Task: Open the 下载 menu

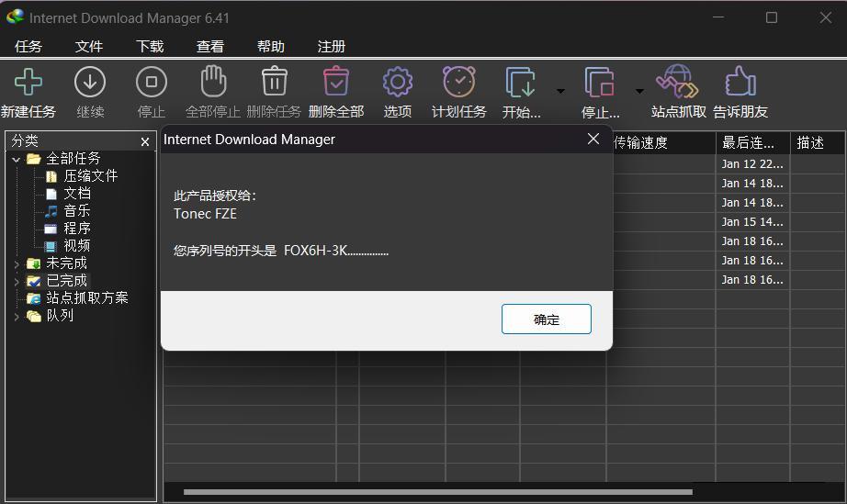Action: coord(149,47)
